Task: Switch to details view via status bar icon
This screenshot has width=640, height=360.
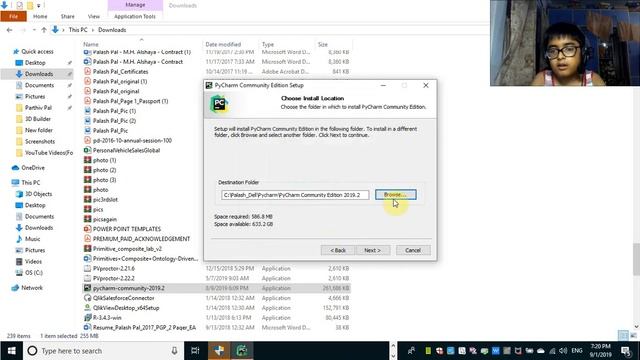Action: [x=623, y=336]
